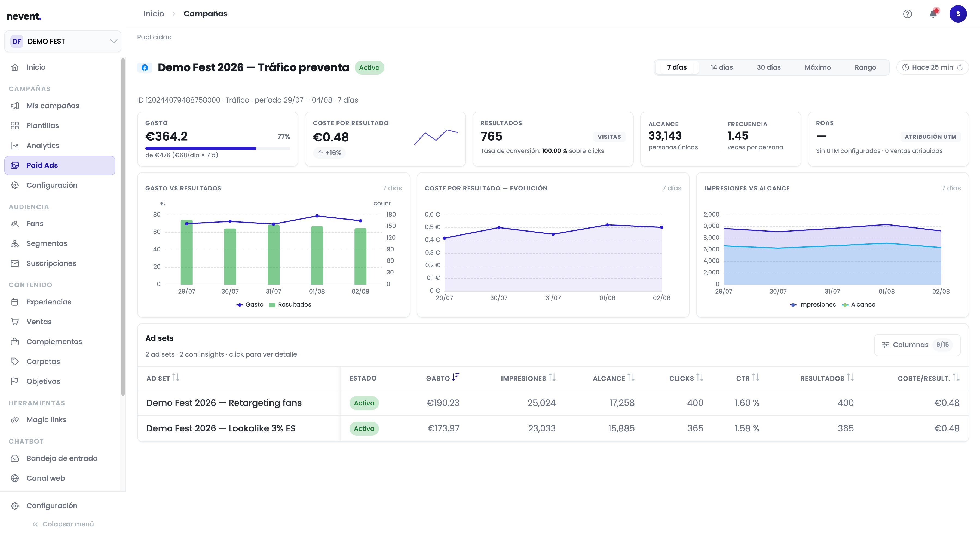
Task: Click the Experiencias calendar icon
Action: (x=15, y=302)
